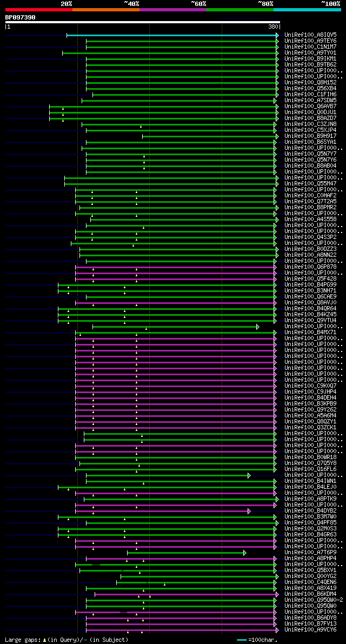Click the UniRef100_B0WR18 label
Viewport: 346px width, 644px height.
[x=310, y=458]
